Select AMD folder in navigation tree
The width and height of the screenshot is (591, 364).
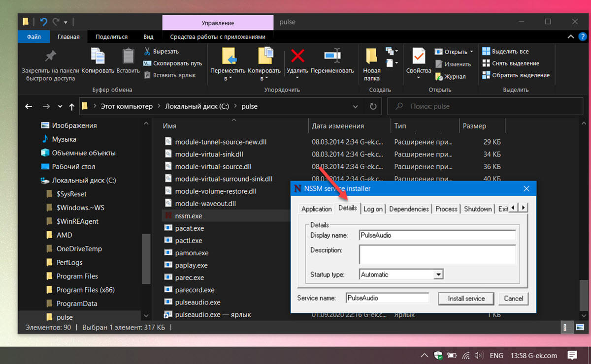tap(64, 235)
